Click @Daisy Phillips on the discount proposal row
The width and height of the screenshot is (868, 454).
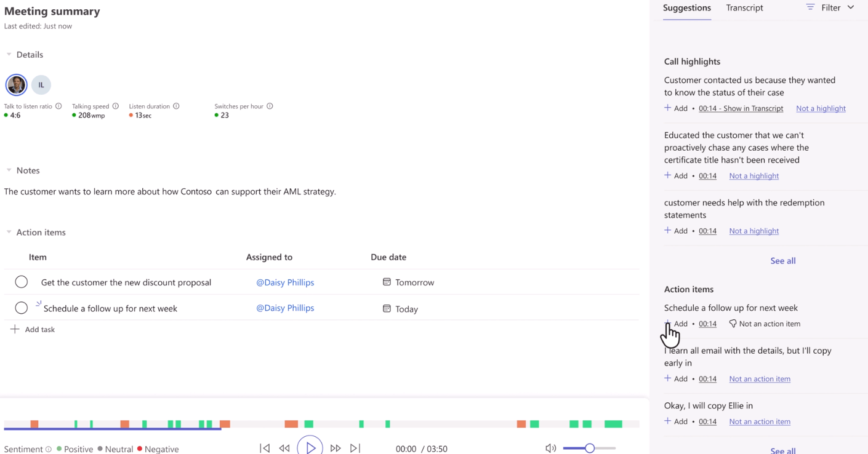tap(285, 282)
